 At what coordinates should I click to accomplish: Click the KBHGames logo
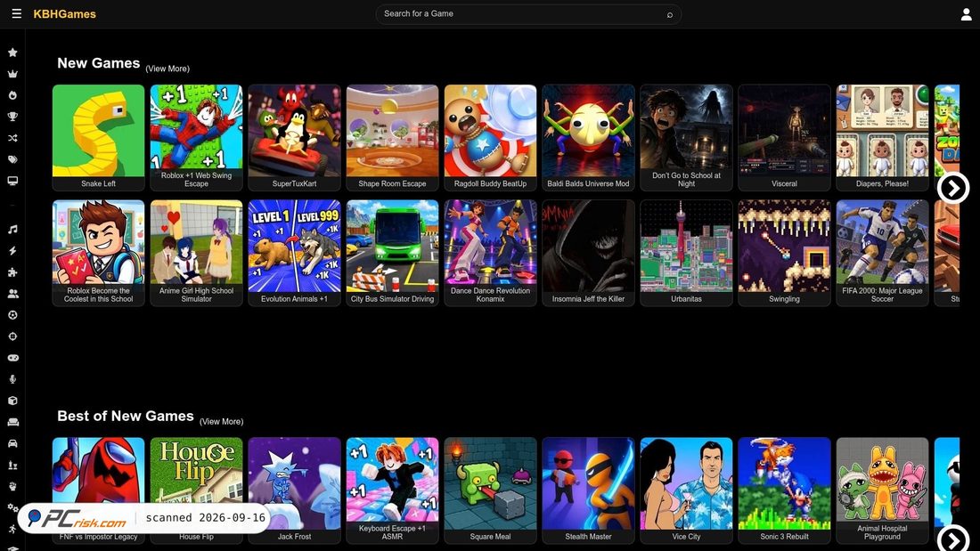coord(64,13)
